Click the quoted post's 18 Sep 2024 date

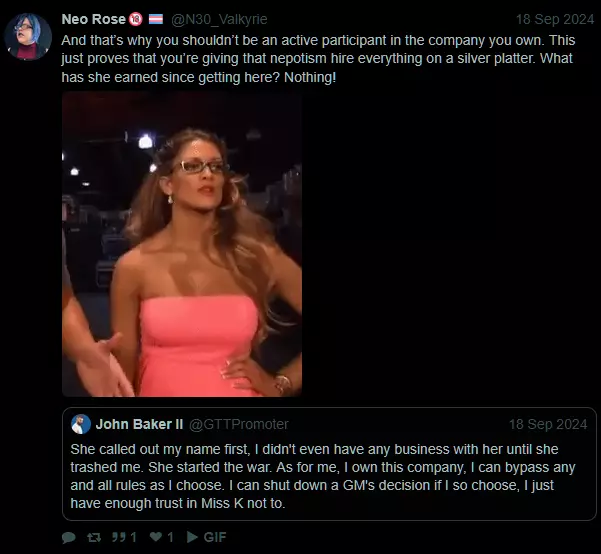[x=547, y=424]
